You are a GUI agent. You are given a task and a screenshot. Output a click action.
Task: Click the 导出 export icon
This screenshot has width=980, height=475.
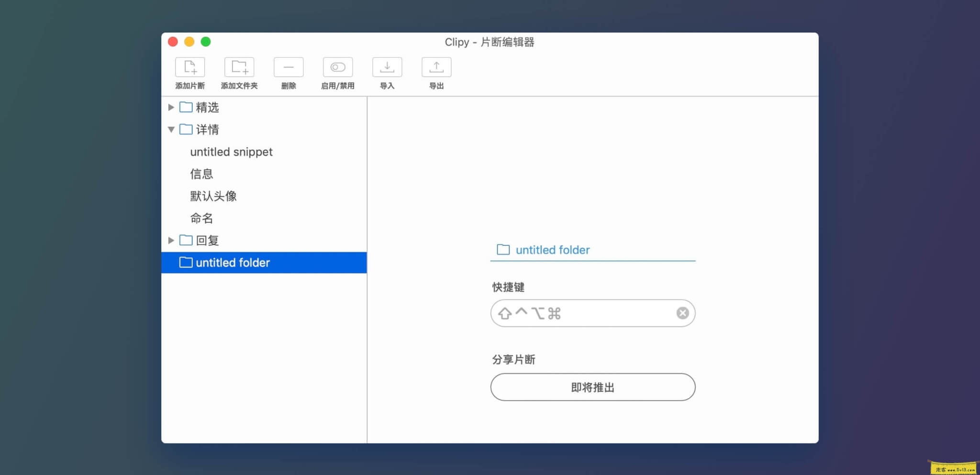point(436,67)
